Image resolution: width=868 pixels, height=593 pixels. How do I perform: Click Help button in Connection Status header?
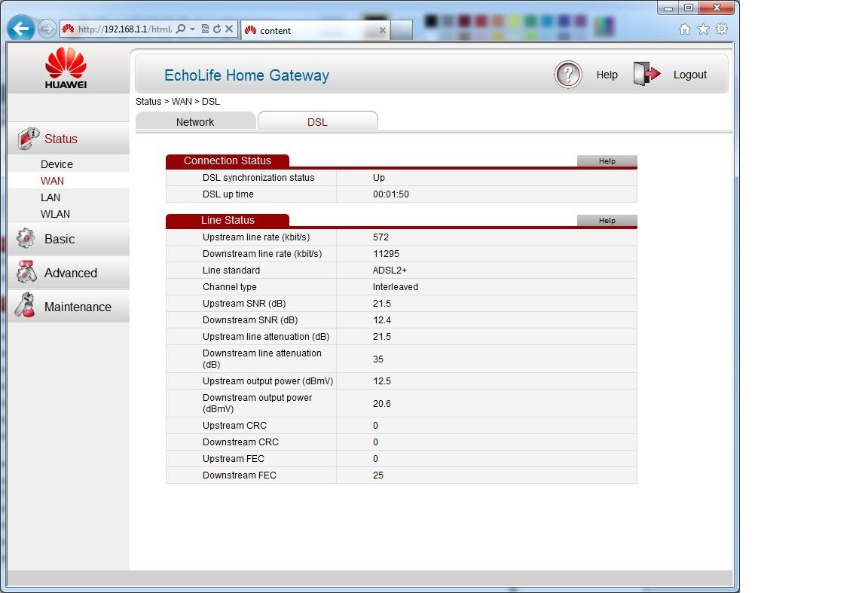(607, 161)
